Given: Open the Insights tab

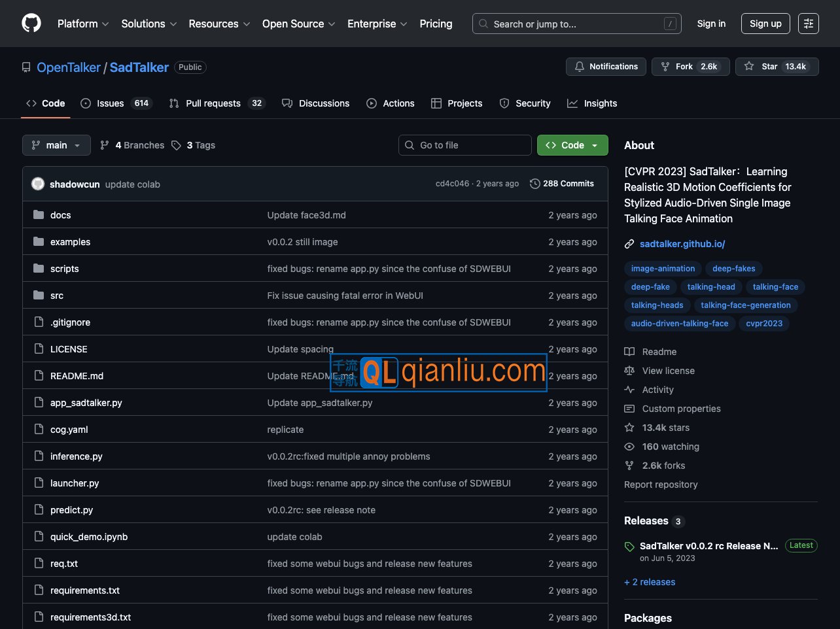Looking at the screenshot, I should (592, 103).
